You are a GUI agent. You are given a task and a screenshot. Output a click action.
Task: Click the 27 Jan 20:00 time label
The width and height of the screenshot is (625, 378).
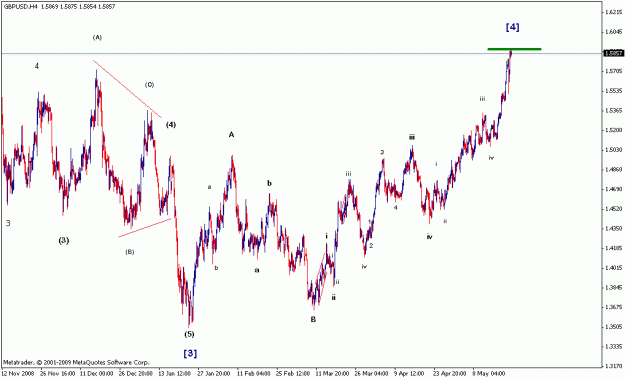[x=214, y=374]
